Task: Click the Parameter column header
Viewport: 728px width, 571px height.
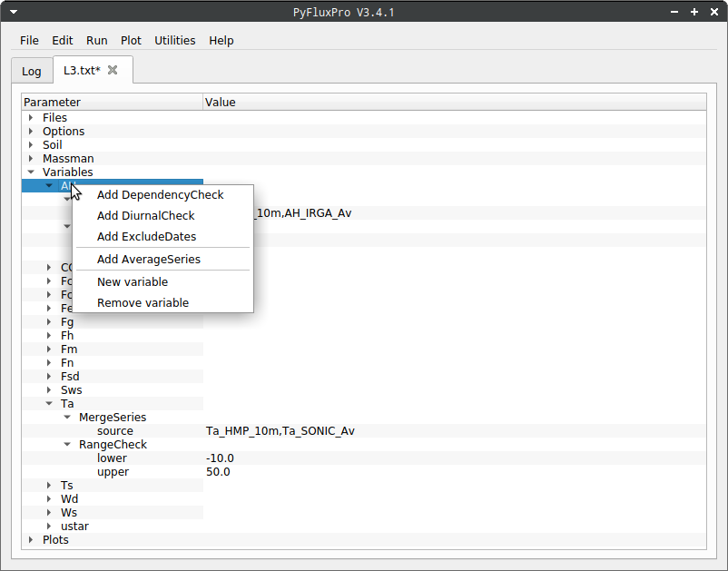Action: click(x=113, y=102)
